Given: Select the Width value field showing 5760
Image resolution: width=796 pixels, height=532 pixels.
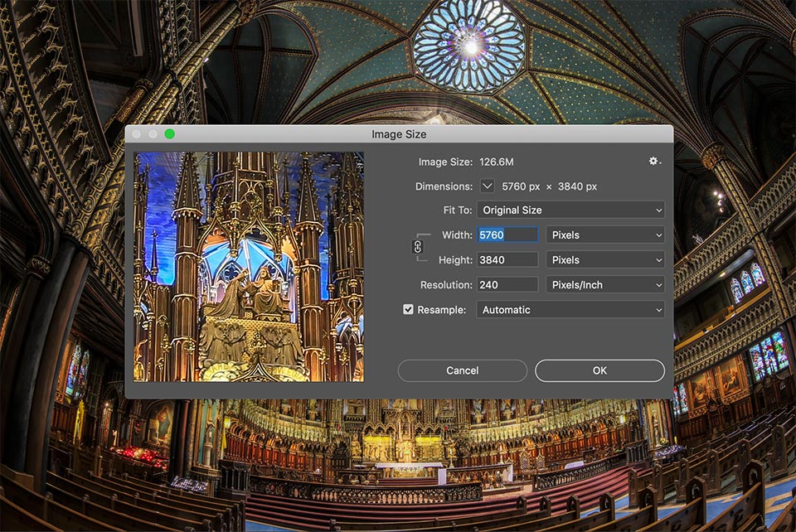Looking at the screenshot, I should 507,235.
